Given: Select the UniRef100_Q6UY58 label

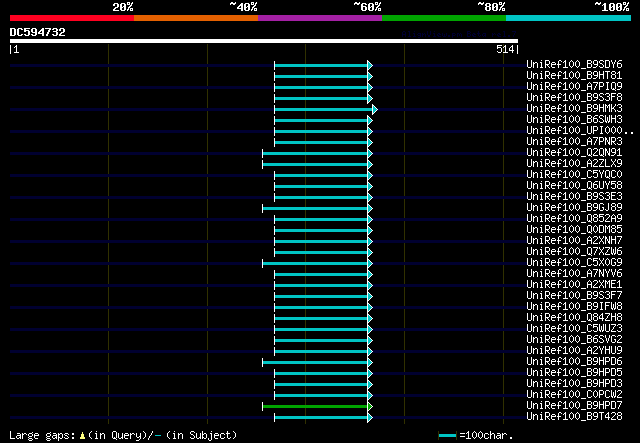Looking at the screenshot, I should click(574, 186).
